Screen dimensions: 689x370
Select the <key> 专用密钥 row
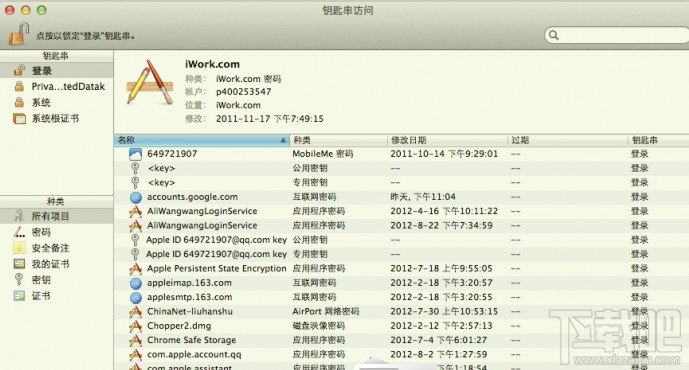point(402,182)
